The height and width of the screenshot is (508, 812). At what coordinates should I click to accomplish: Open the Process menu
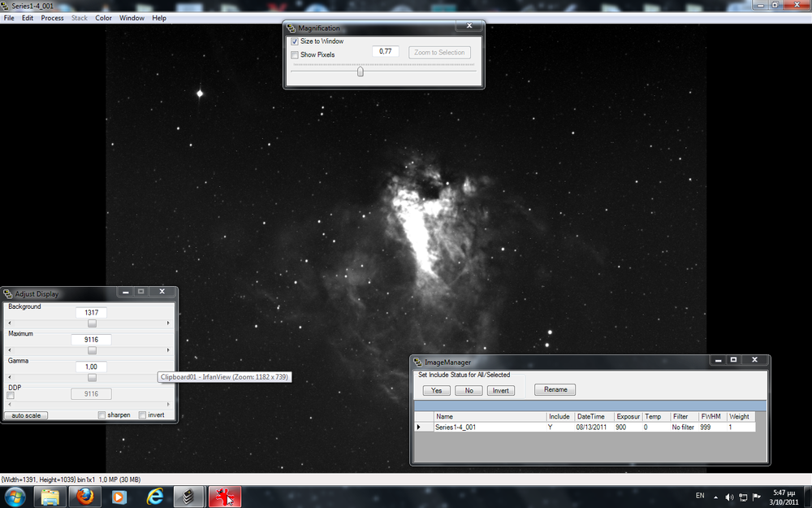tap(52, 18)
